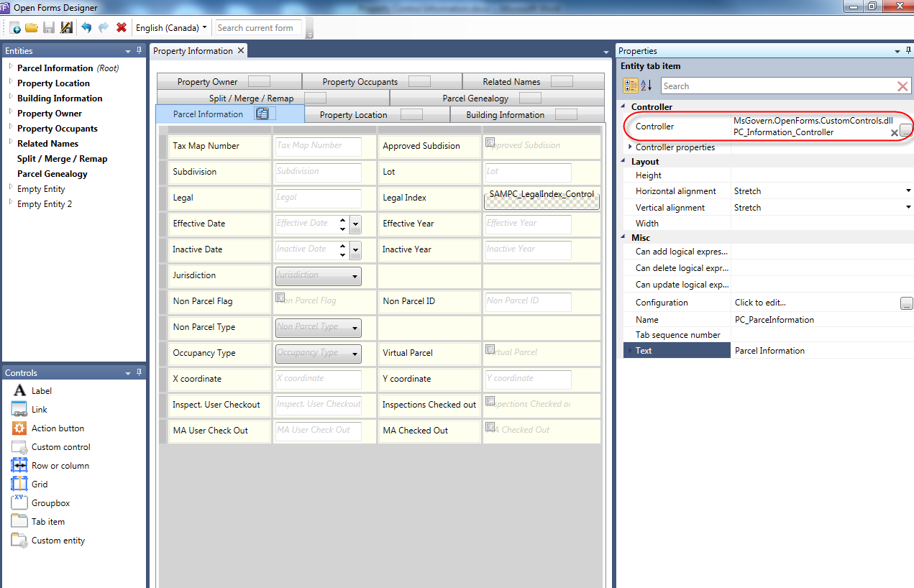Clear the properties search with red X
Image resolution: width=914 pixels, height=588 pixels.
tap(902, 86)
